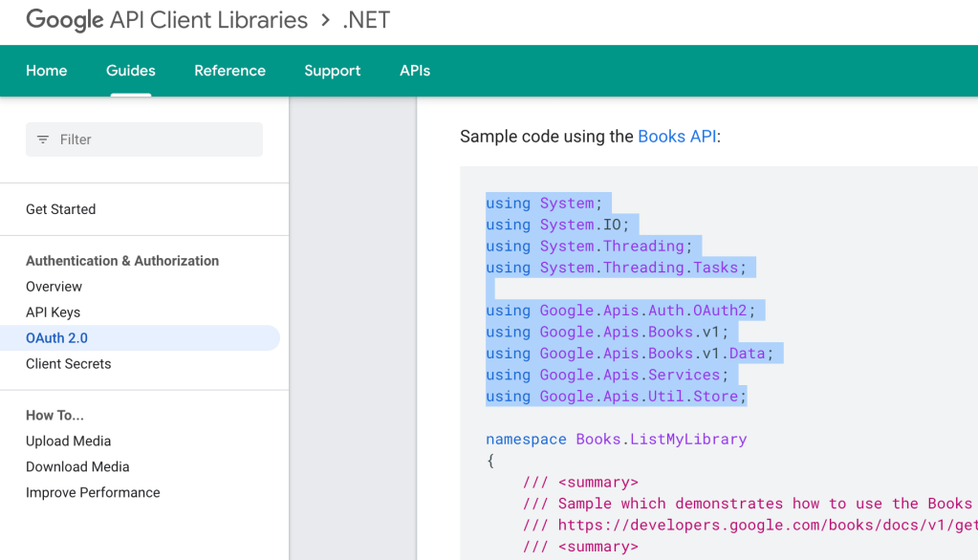
Task: Open the Home tab
Action: [46, 71]
